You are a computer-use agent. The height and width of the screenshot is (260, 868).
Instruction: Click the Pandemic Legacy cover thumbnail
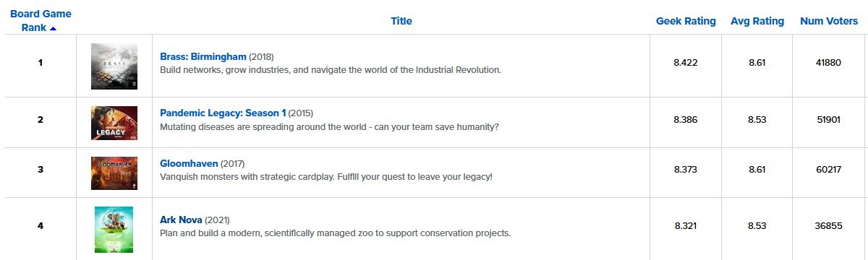(x=114, y=123)
